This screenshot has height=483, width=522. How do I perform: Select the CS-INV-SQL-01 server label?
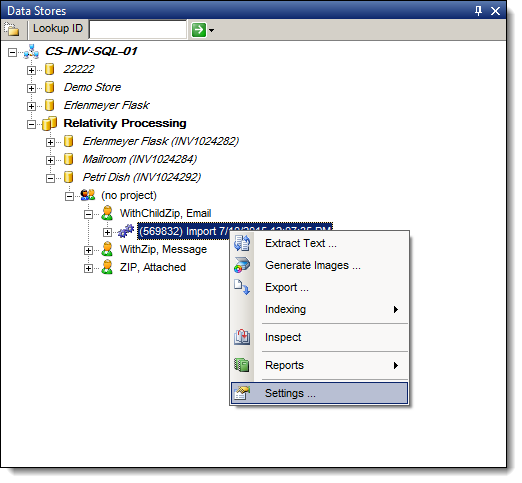coord(91,51)
